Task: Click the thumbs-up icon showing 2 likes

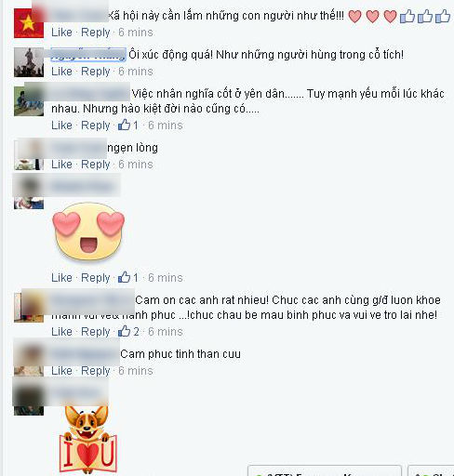Action: (x=124, y=331)
